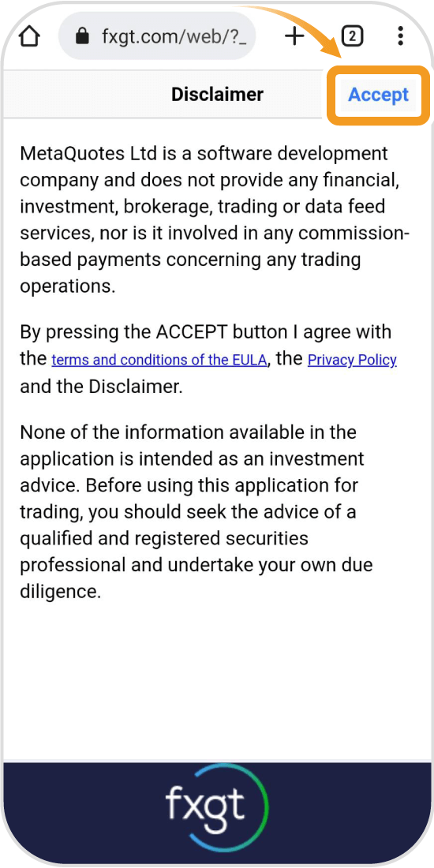This screenshot has height=868, width=434.
Task: Open the Privacy Policy link
Action: click(x=352, y=361)
